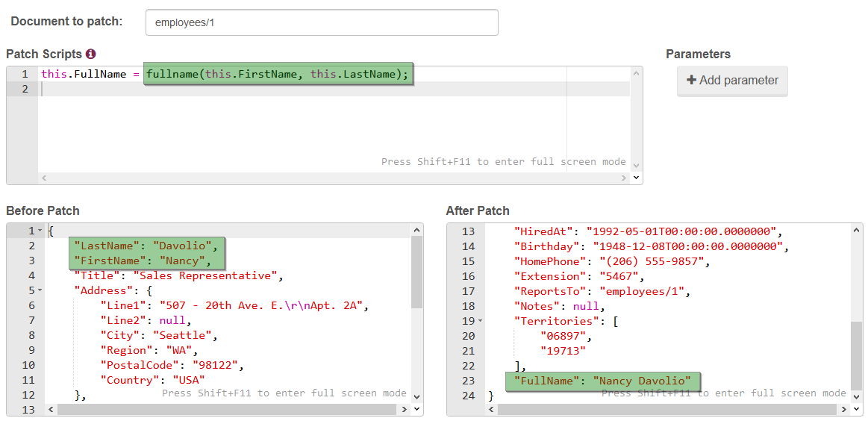This screenshot has width=868, height=421.
Task: Click the Before Patch scroll down arrow
Action: (417, 396)
